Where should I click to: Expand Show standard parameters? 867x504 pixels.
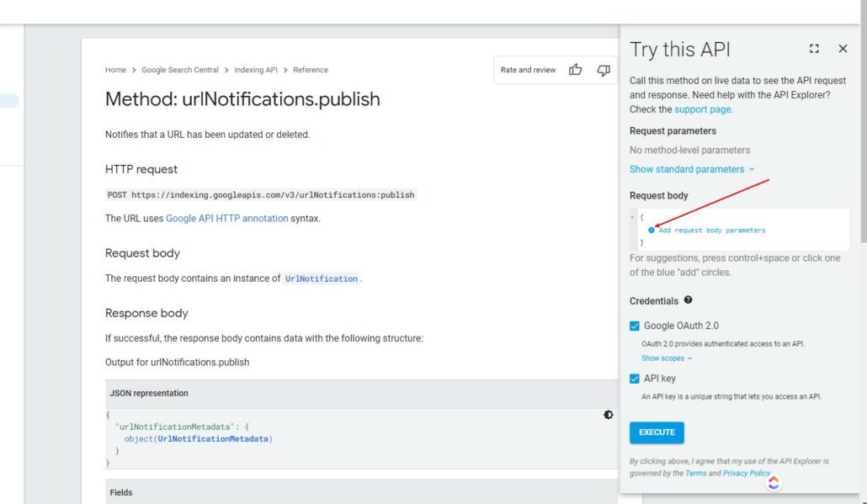click(x=692, y=169)
